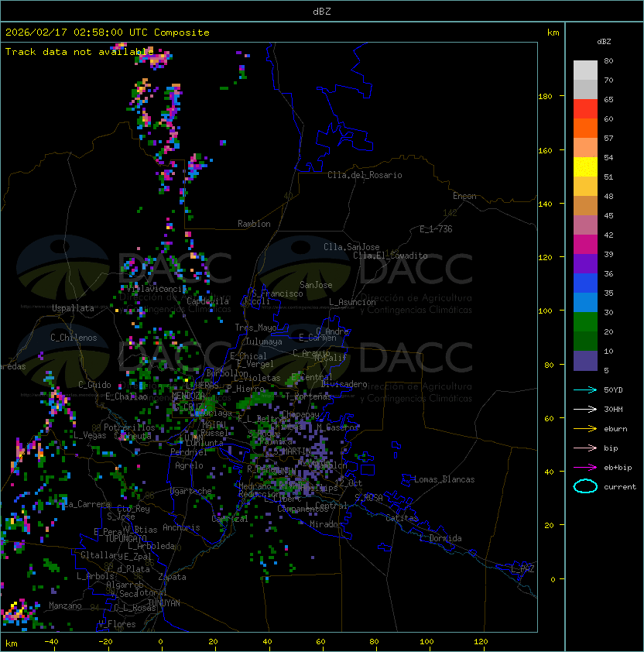Click the white 30HM arrow in legend
The width and height of the screenshot is (644, 652).
585,410
